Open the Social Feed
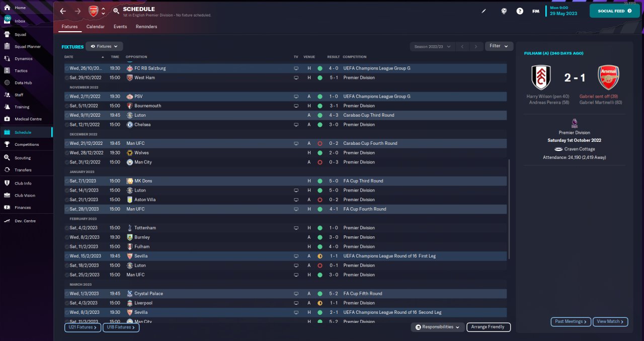 point(614,11)
